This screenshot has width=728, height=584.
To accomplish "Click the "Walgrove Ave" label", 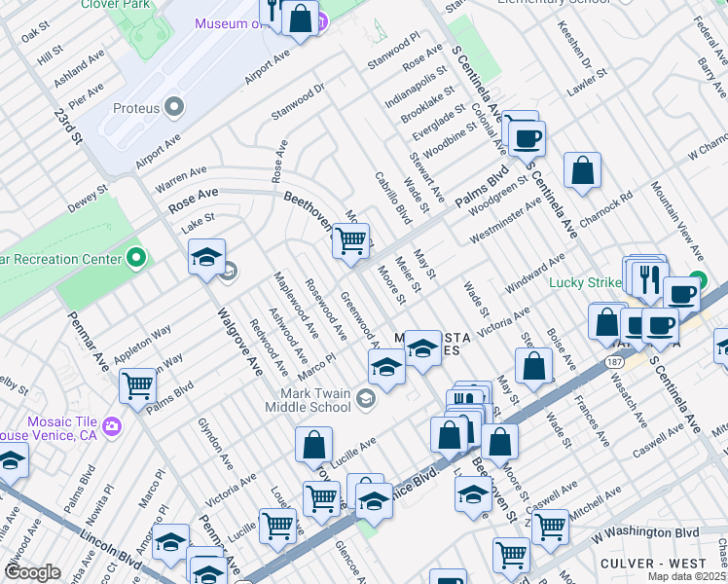I will pyautogui.click(x=240, y=342).
